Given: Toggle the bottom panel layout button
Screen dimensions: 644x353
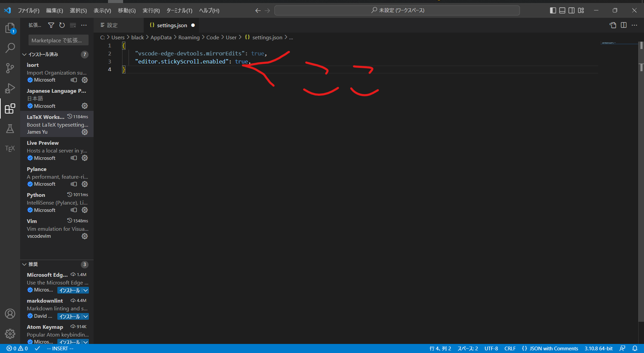Looking at the screenshot, I should tap(562, 10).
